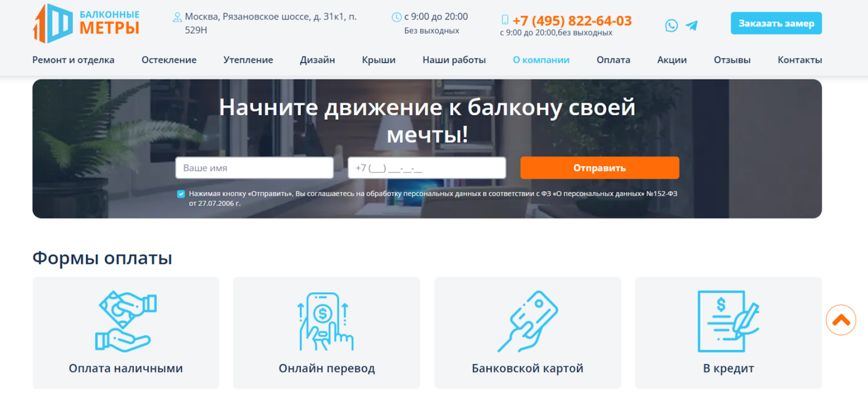Click the orange Отправить button
The image size is (868, 412).
[599, 168]
